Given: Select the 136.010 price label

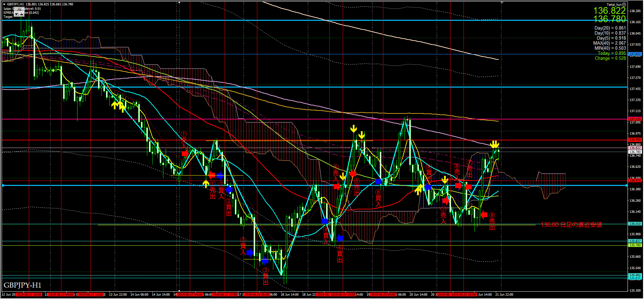Looking at the screenshot, I should [635, 224].
